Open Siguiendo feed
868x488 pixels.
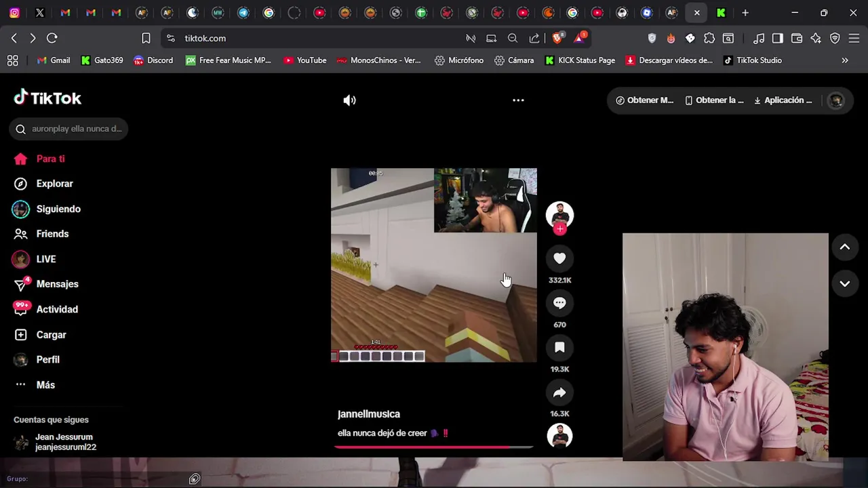[x=46, y=209]
